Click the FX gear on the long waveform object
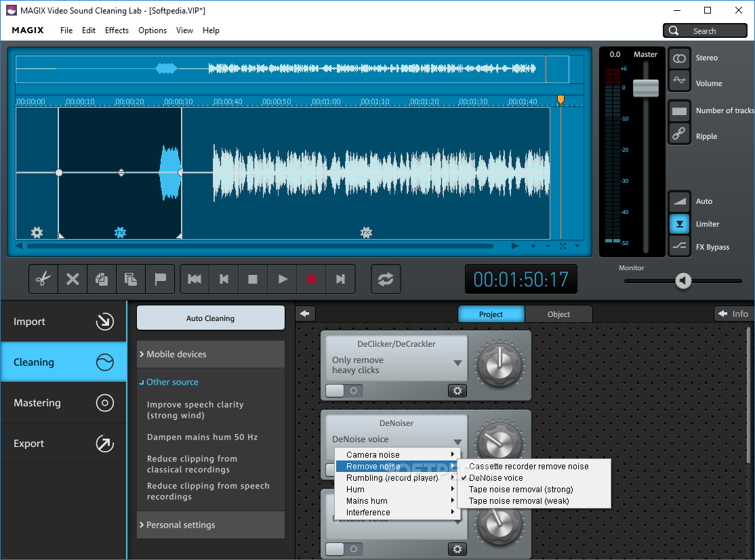This screenshot has width=755, height=560. point(367,233)
